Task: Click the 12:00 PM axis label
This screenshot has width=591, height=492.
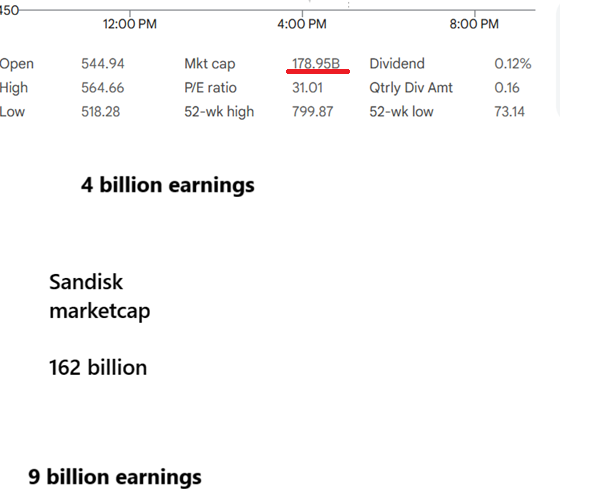Action: point(130,24)
